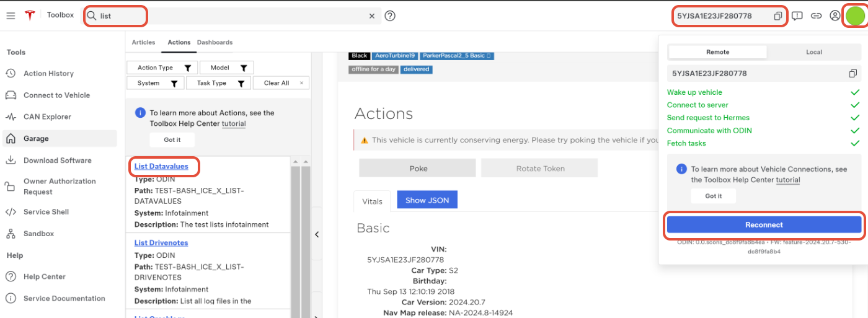
Task: Click the link chain icon
Action: 817,16
